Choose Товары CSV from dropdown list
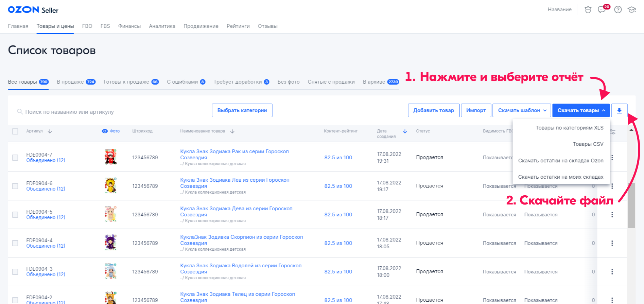 click(588, 144)
